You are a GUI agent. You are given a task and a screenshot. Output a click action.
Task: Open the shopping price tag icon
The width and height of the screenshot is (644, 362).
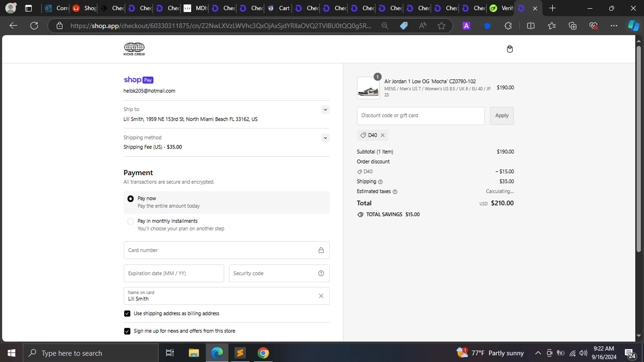pos(404,26)
